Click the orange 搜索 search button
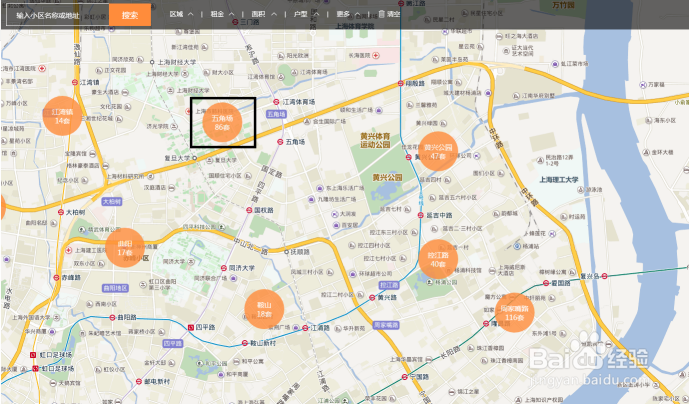 [x=130, y=15]
